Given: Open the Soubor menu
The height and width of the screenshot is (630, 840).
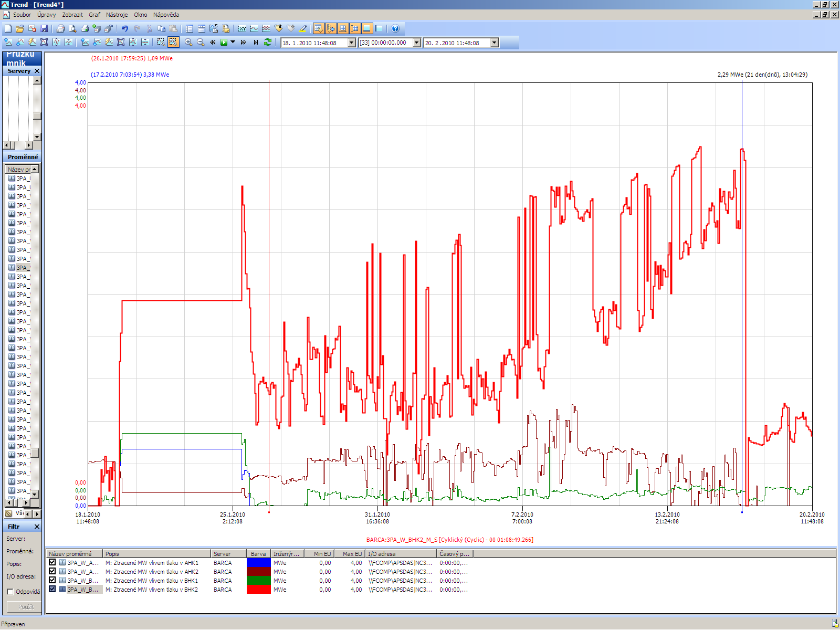Looking at the screenshot, I should [22, 15].
